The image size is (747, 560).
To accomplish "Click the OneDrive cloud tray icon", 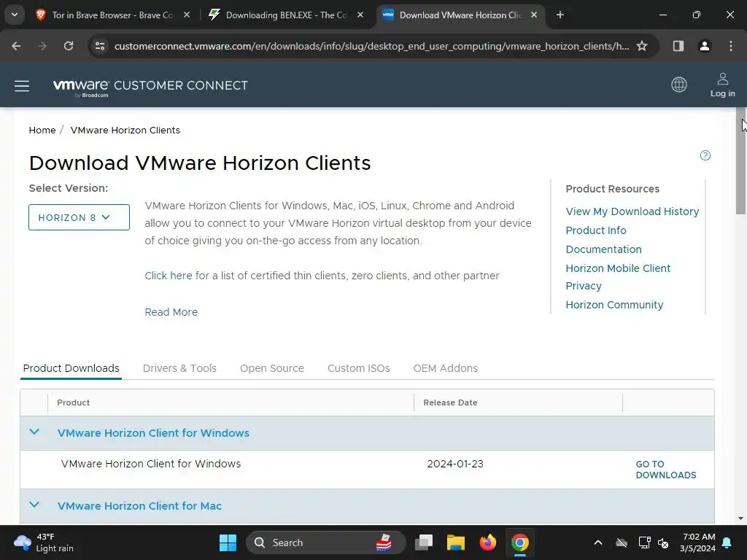I will point(622,542).
